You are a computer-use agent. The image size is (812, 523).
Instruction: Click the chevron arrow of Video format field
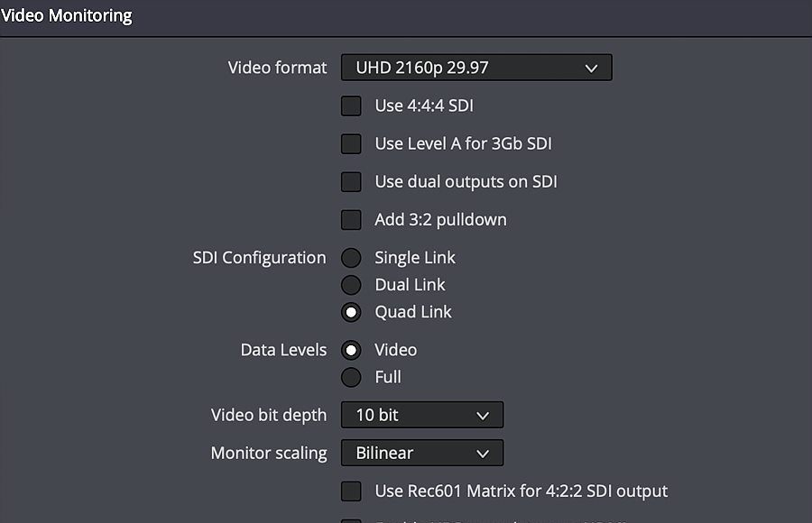click(591, 68)
